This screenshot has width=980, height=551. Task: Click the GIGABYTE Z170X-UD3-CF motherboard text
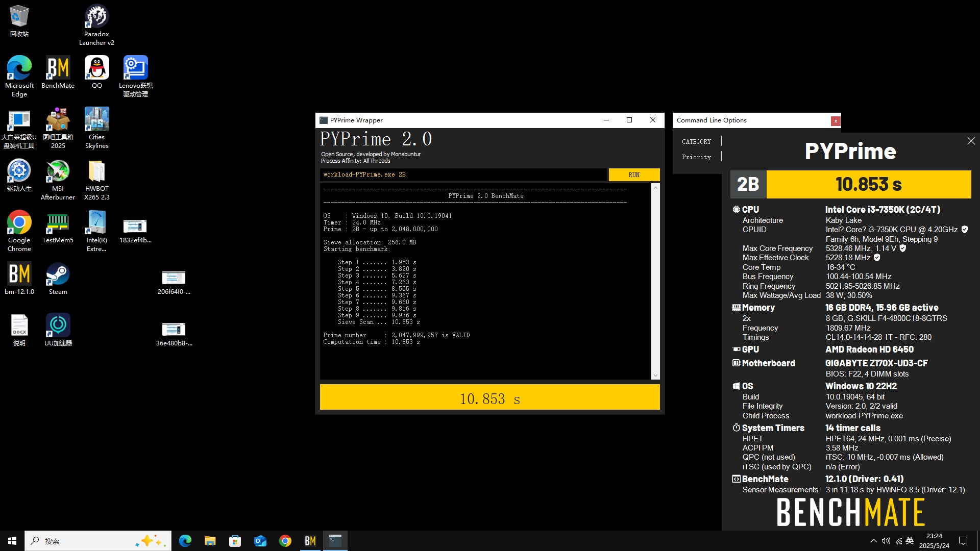pos(876,363)
